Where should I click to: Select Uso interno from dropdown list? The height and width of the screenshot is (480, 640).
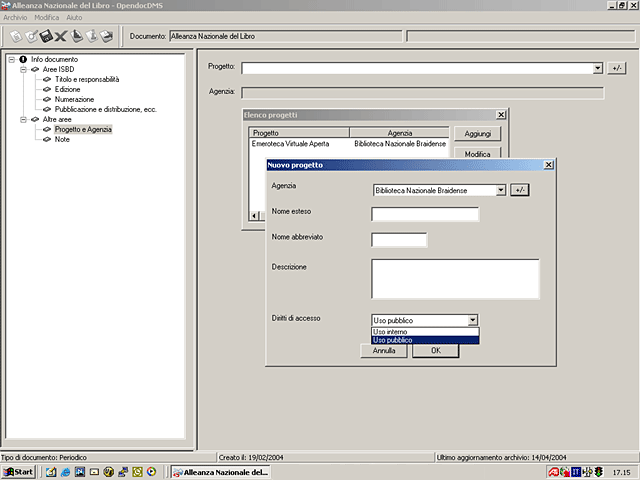pyautogui.click(x=425, y=332)
